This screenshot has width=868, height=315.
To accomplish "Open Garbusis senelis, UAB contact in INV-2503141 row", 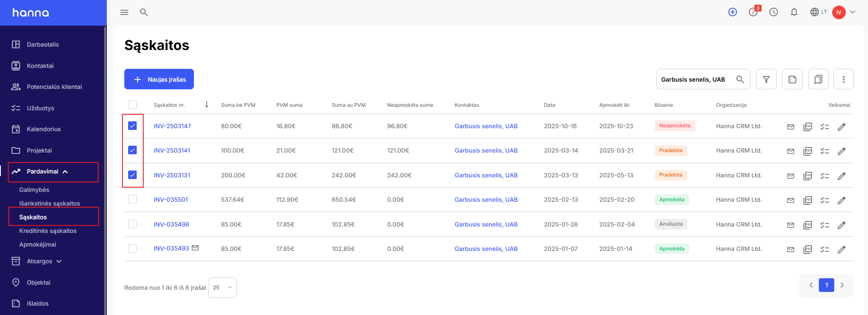I will point(486,150).
